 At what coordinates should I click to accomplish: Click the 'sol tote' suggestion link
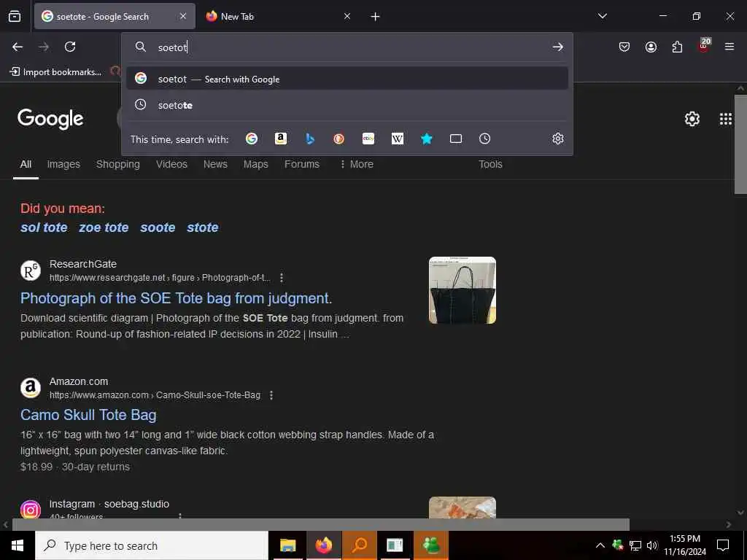click(44, 227)
